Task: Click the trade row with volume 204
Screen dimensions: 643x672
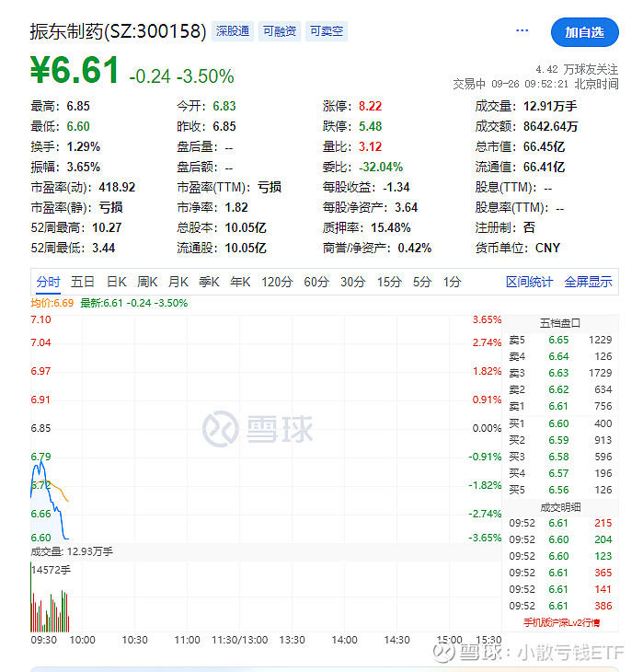Action: (x=560, y=539)
